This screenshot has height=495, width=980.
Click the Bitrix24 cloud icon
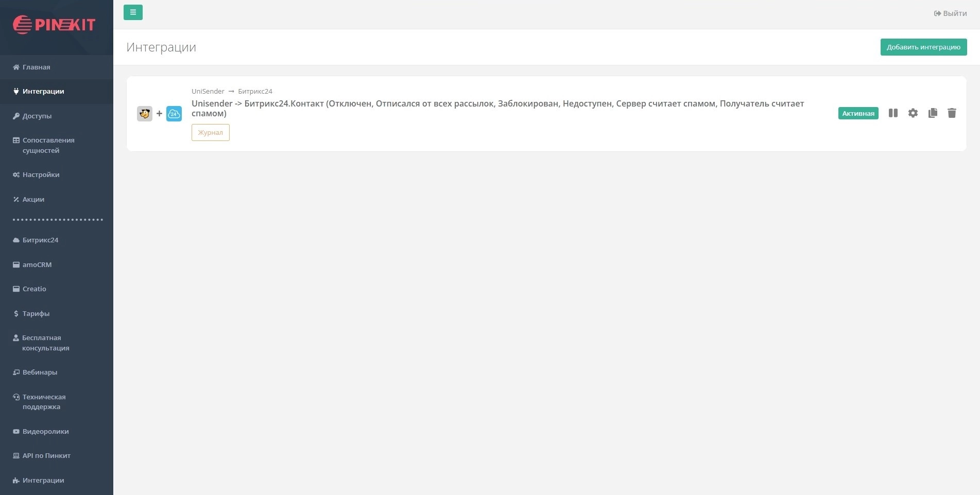pyautogui.click(x=174, y=114)
